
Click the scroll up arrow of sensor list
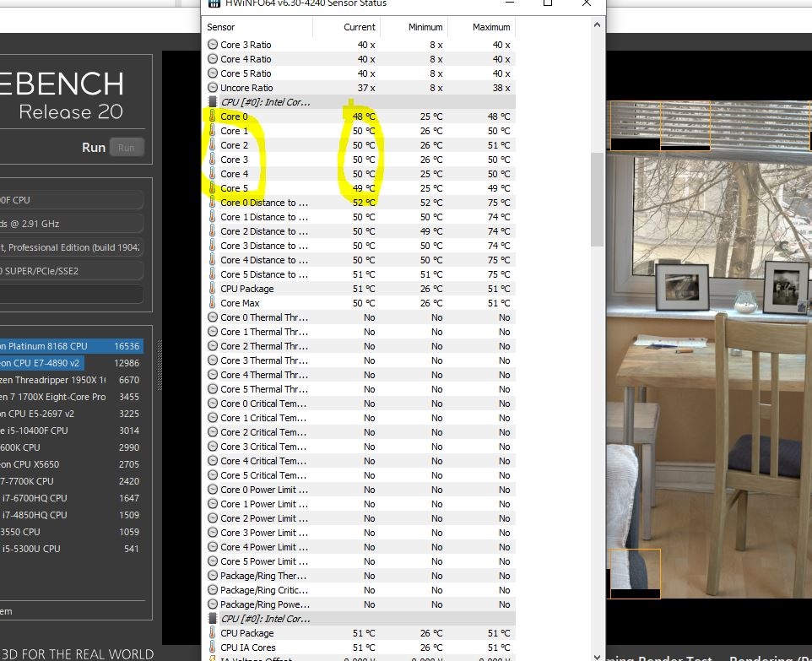point(597,24)
